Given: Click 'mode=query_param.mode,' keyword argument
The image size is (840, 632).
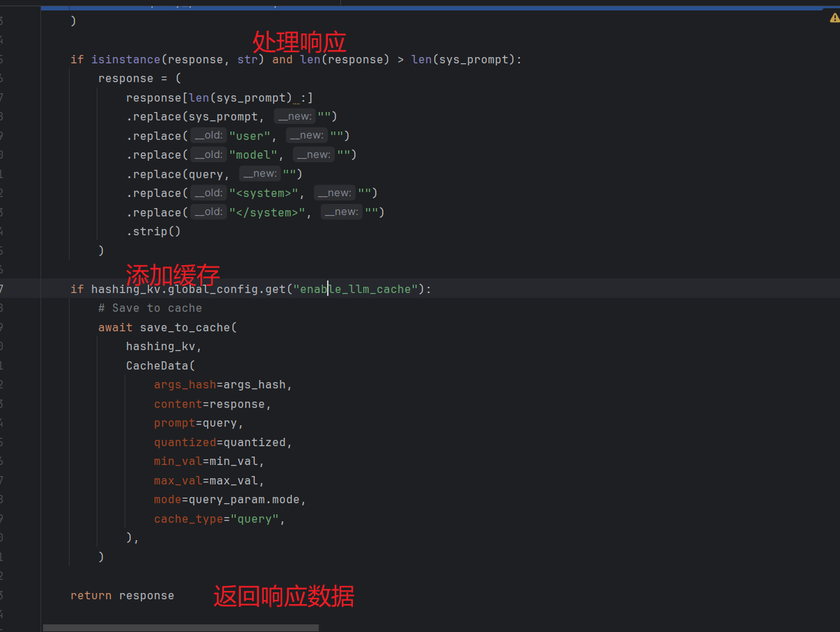Looking at the screenshot, I should (x=230, y=500).
